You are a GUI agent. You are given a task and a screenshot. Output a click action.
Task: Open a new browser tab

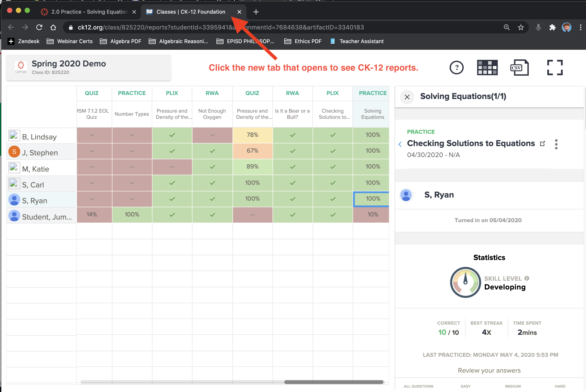coord(256,12)
